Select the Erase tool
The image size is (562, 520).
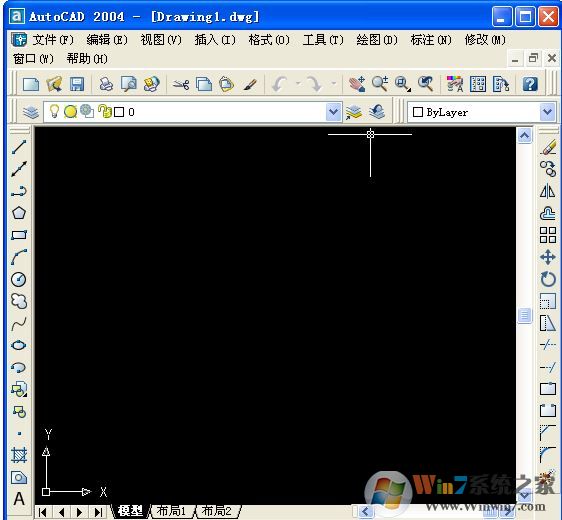tap(548, 147)
